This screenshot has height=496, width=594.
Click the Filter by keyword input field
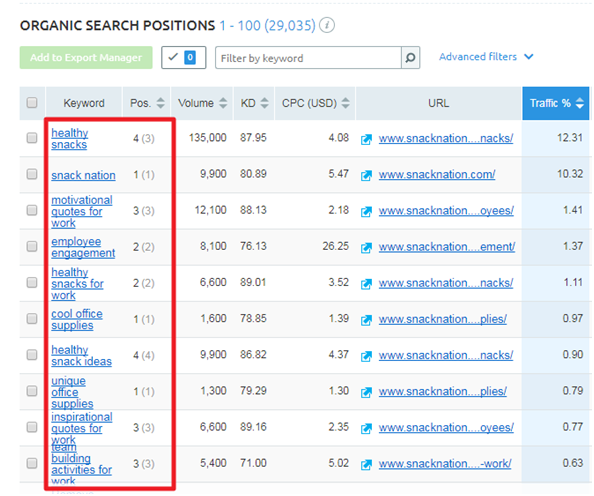(x=308, y=58)
